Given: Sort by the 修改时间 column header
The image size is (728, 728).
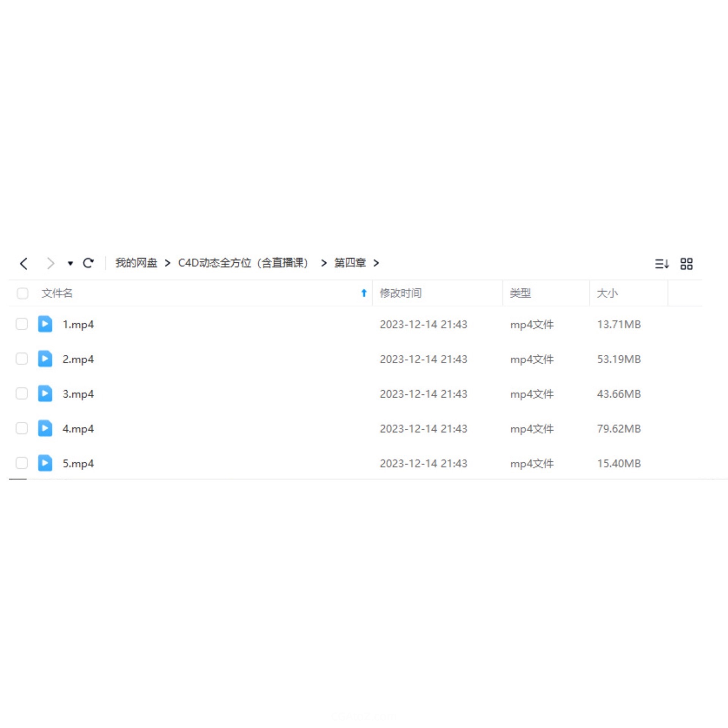Looking at the screenshot, I should point(400,293).
